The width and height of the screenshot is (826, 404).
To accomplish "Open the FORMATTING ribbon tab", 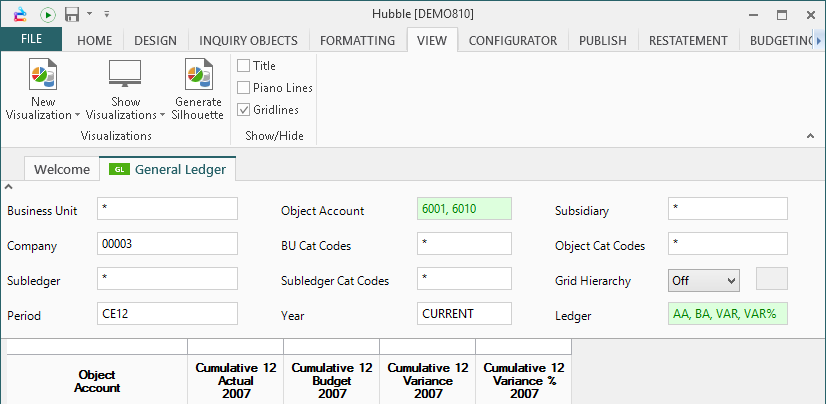I will 357,41.
